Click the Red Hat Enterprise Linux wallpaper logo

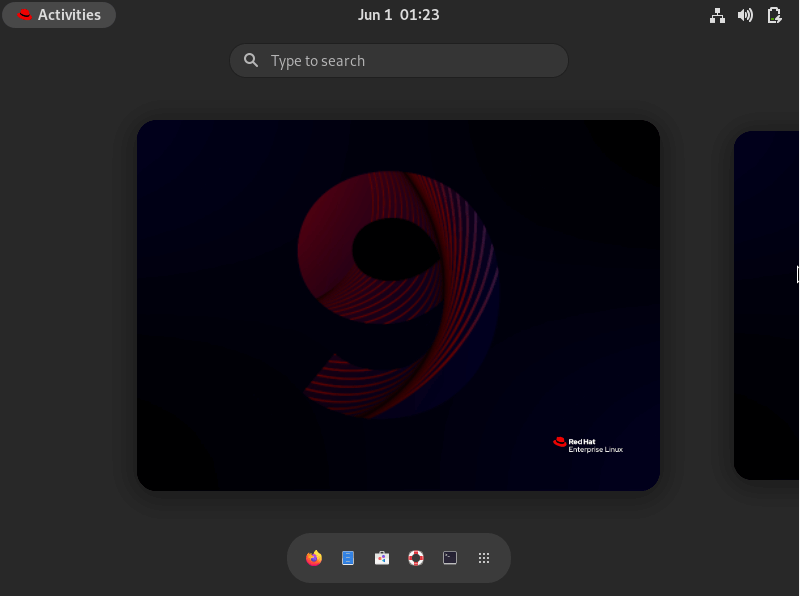(x=588, y=444)
